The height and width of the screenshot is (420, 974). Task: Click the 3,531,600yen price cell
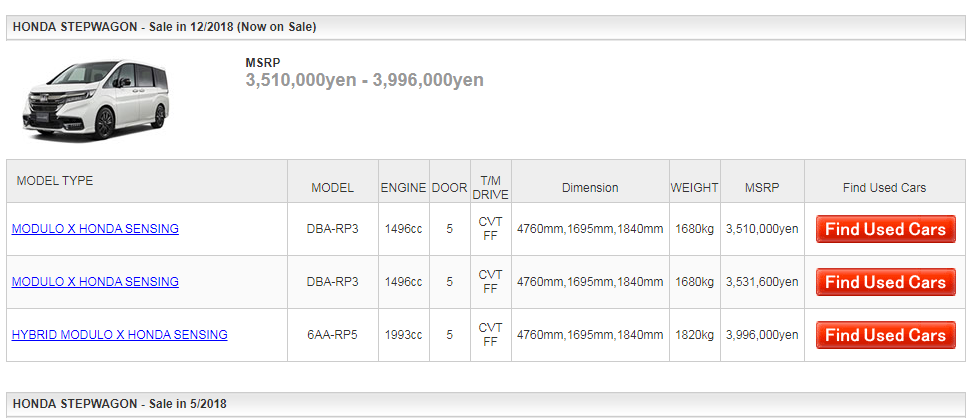[x=762, y=282]
